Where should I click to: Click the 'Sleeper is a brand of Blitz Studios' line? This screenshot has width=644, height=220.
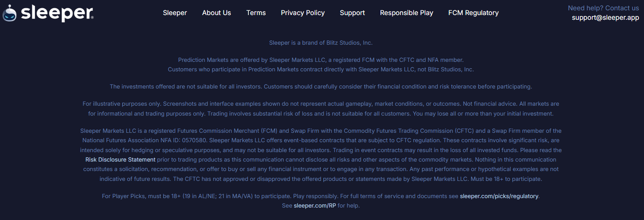point(321,43)
